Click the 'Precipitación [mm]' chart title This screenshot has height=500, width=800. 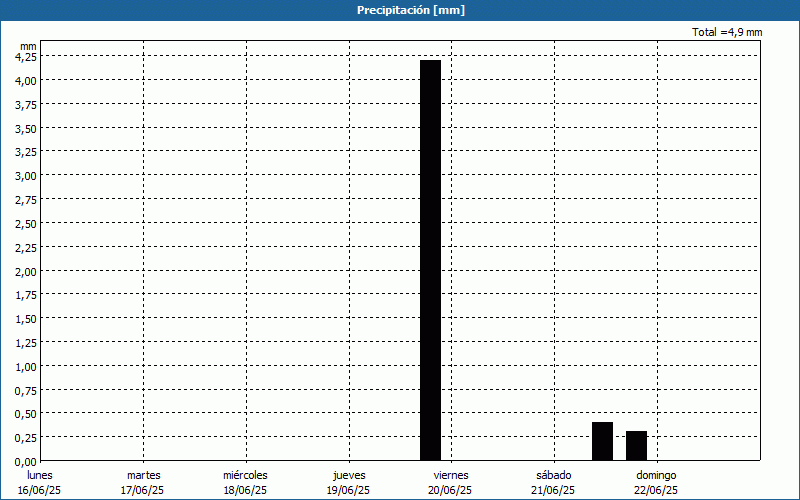pyautogui.click(x=411, y=10)
